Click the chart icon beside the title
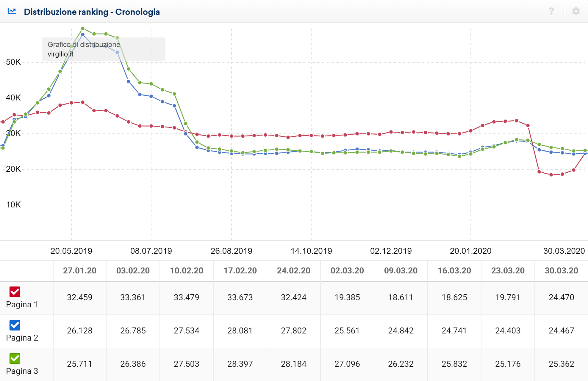 point(12,11)
